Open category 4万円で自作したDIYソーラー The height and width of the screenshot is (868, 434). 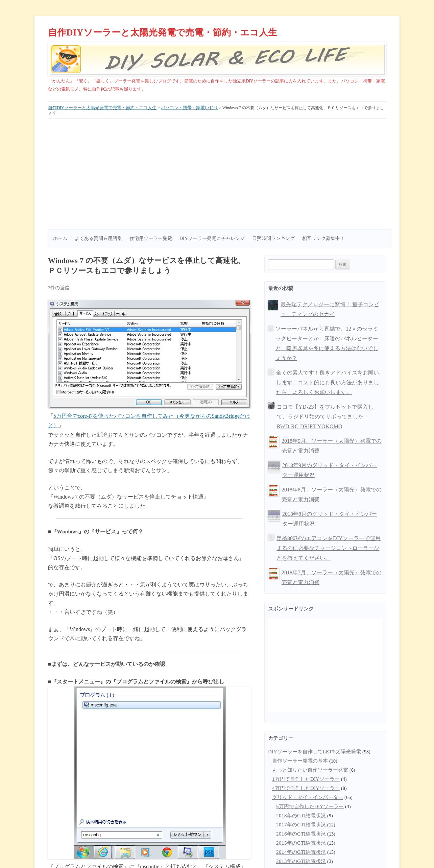point(306,788)
